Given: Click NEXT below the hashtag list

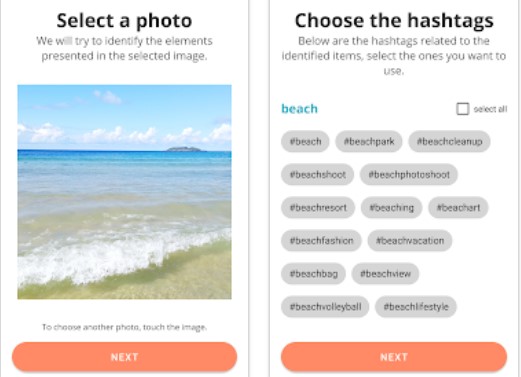Looking at the screenshot, I should click(x=394, y=357).
